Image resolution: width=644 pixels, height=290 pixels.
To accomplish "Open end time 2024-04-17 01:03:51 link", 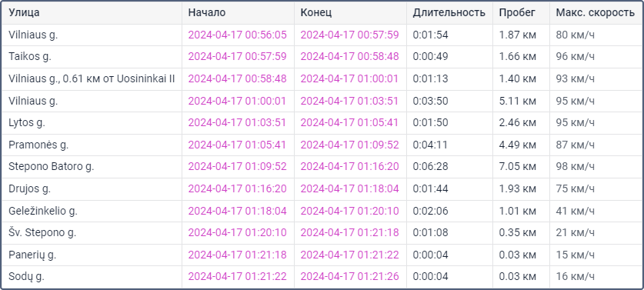I will coord(349,101).
